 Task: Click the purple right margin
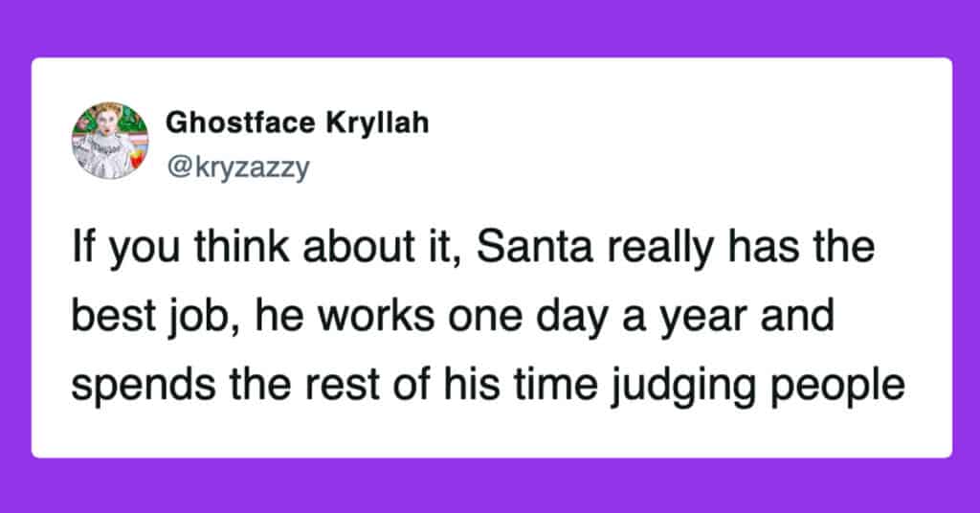click(x=966, y=258)
